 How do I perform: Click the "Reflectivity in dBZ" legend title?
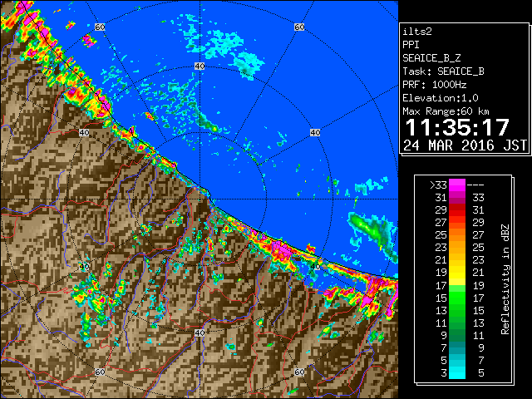click(x=505, y=279)
